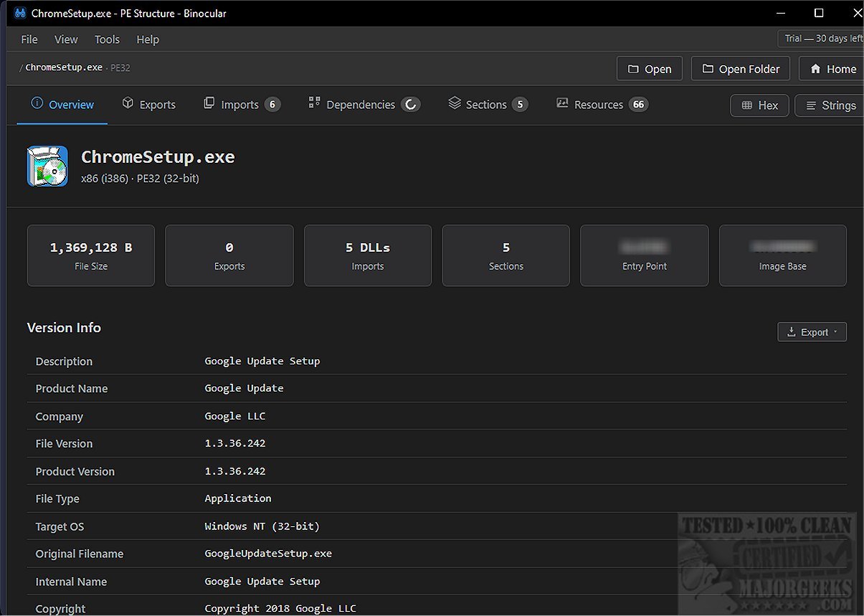Open the Hex view
Screen dimensions: 864x616
(x=759, y=105)
